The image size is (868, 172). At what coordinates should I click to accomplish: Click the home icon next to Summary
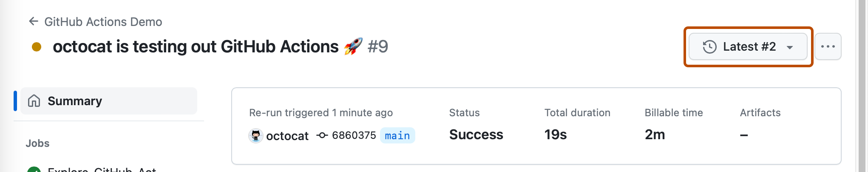pyautogui.click(x=34, y=101)
